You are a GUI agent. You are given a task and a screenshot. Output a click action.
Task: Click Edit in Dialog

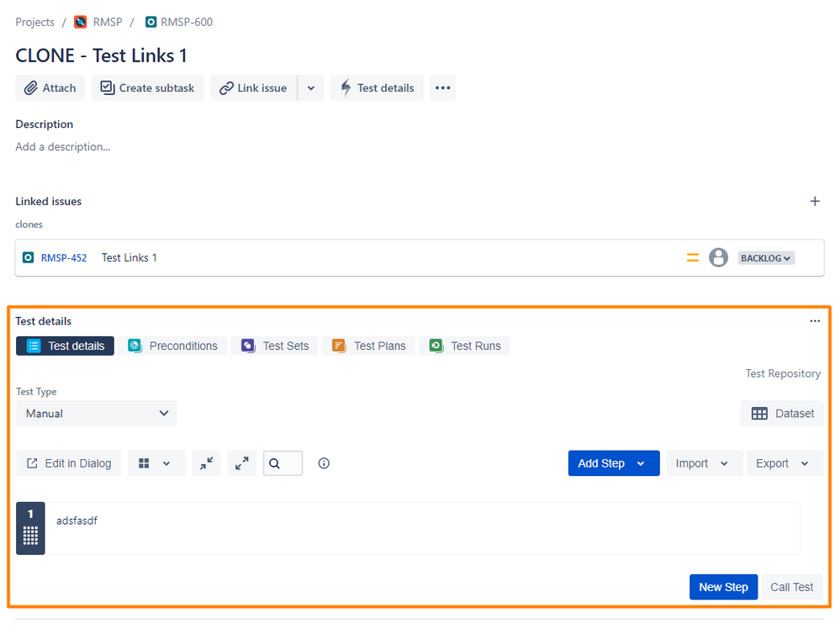coord(69,463)
